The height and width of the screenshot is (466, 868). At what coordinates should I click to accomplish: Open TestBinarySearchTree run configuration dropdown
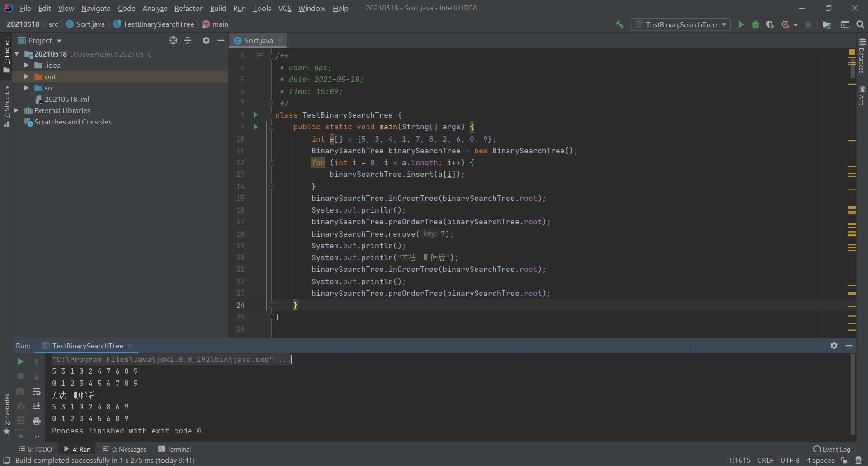(x=680, y=24)
